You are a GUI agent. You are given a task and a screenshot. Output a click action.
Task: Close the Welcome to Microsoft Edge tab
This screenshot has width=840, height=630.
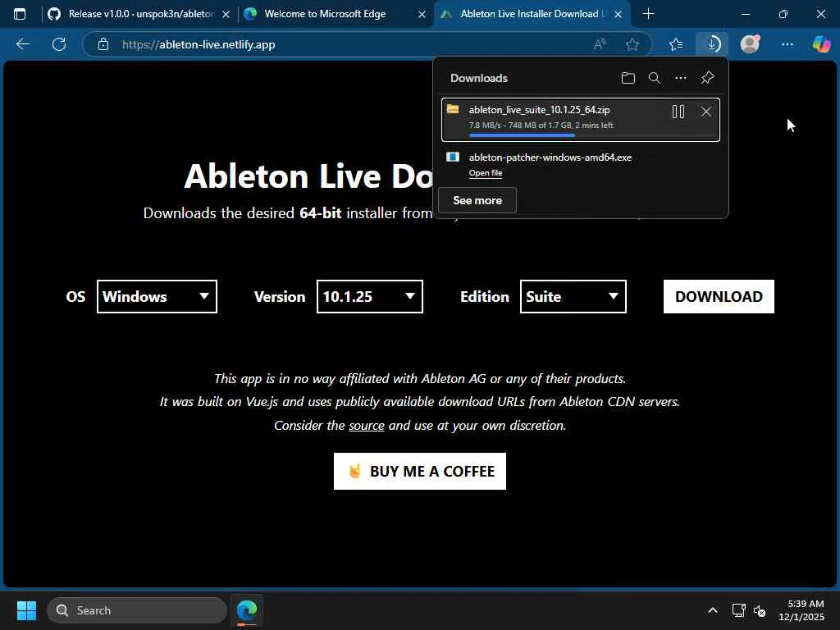click(x=422, y=15)
